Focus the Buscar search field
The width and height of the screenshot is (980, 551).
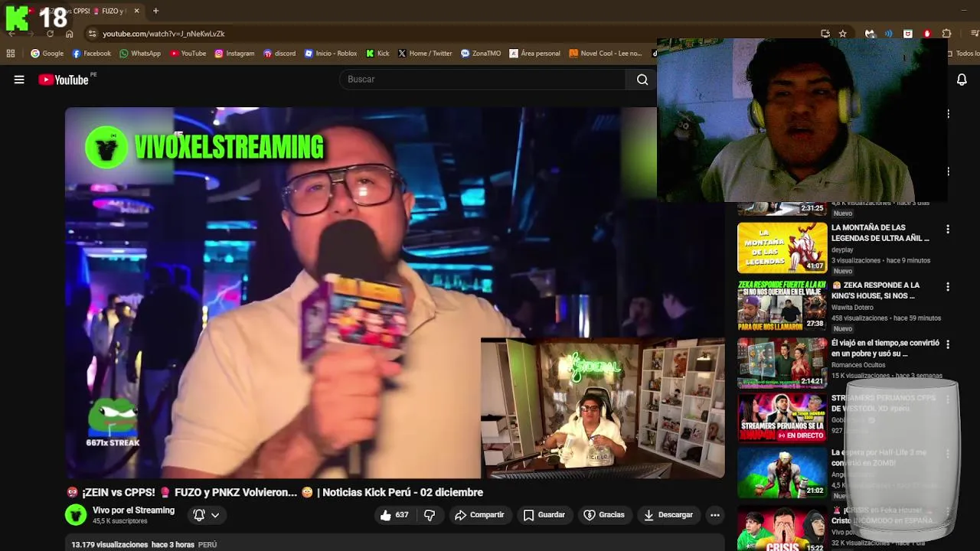click(482, 80)
